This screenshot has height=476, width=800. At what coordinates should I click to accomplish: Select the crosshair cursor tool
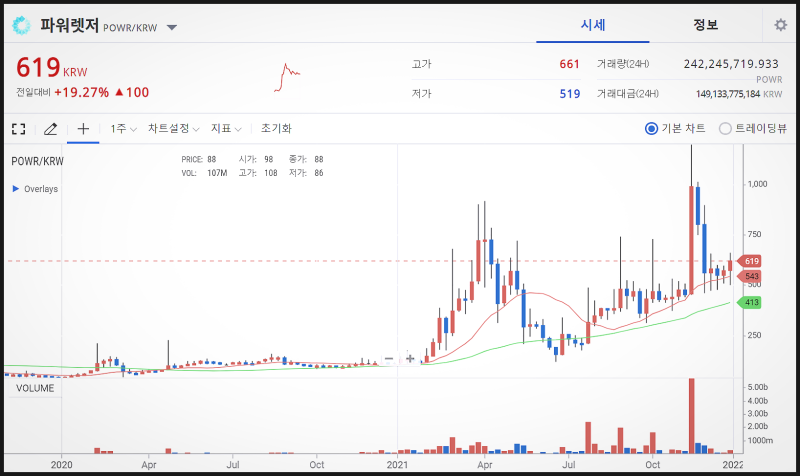(x=83, y=129)
